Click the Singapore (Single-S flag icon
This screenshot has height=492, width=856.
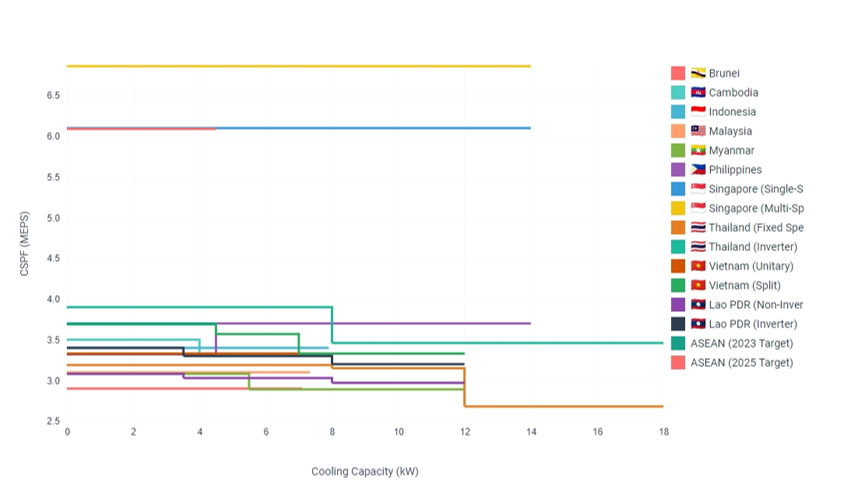698,189
